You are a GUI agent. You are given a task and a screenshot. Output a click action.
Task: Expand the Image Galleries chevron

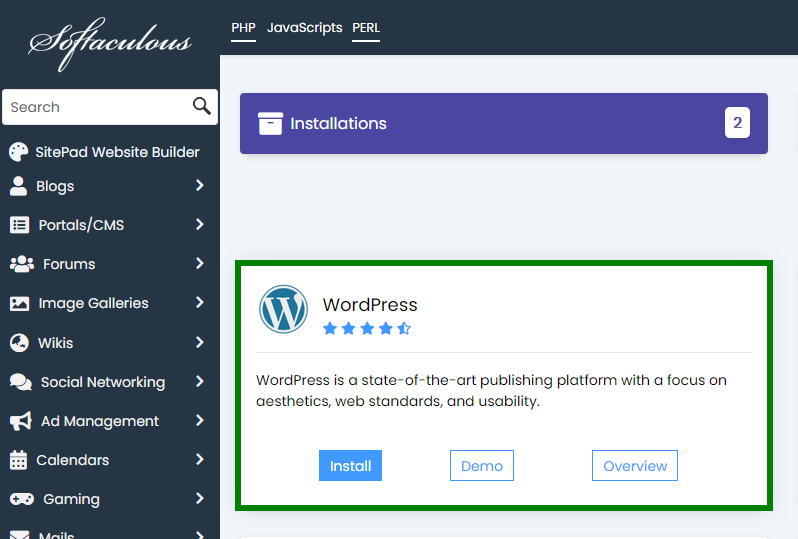pos(200,302)
